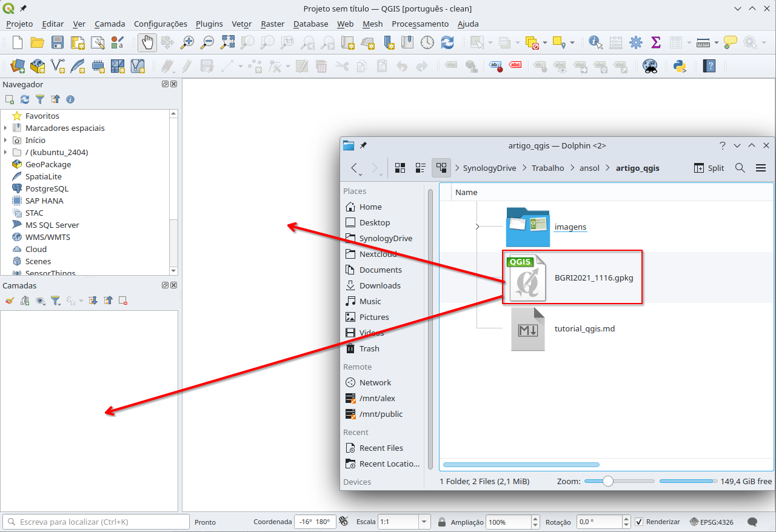776x532 pixels.
Task: Click Remove Layer icon in Camadas toolbar
Action: tap(123, 301)
